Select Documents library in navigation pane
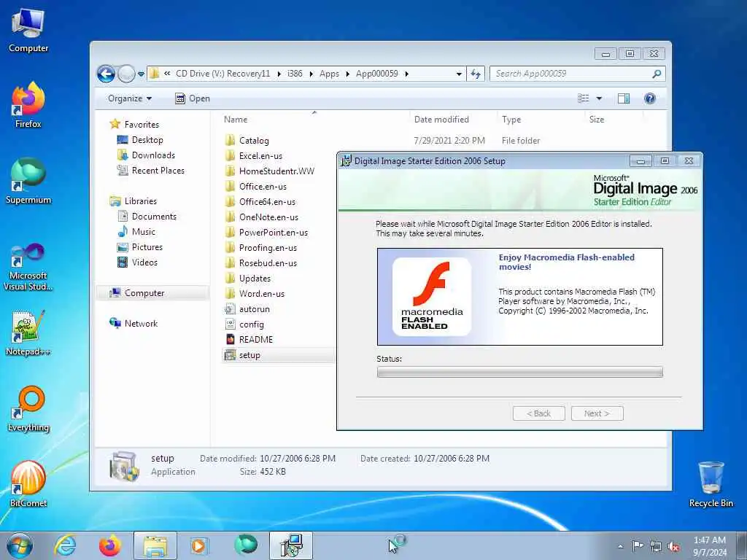The height and width of the screenshot is (560, 747). 147,216
